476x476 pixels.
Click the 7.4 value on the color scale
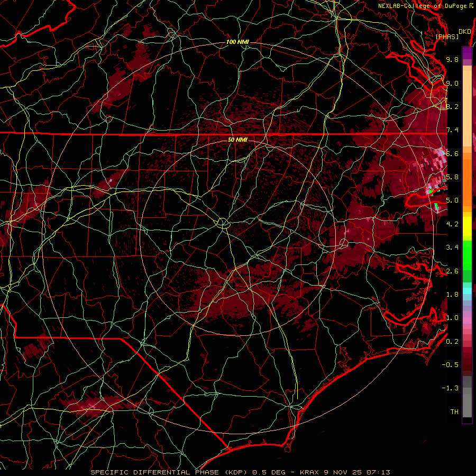tap(452, 130)
